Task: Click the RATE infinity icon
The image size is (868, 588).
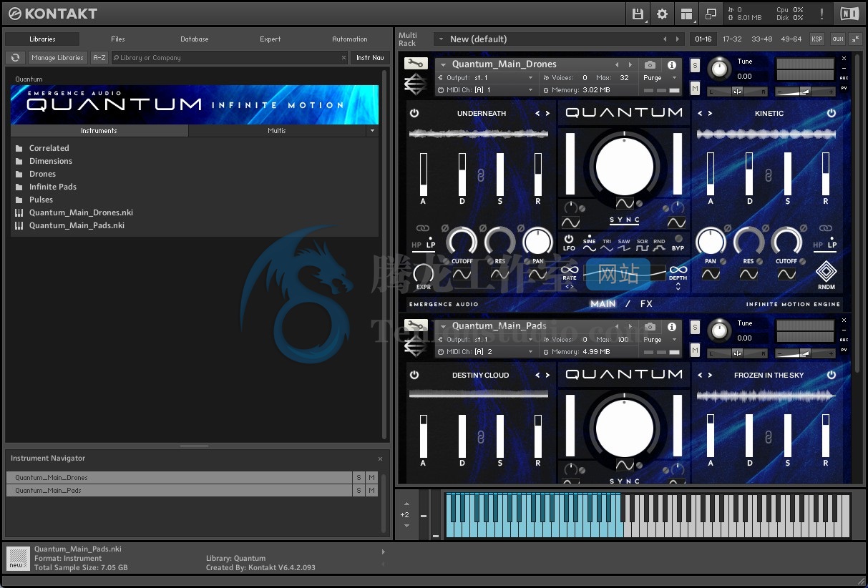Action: 570,270
